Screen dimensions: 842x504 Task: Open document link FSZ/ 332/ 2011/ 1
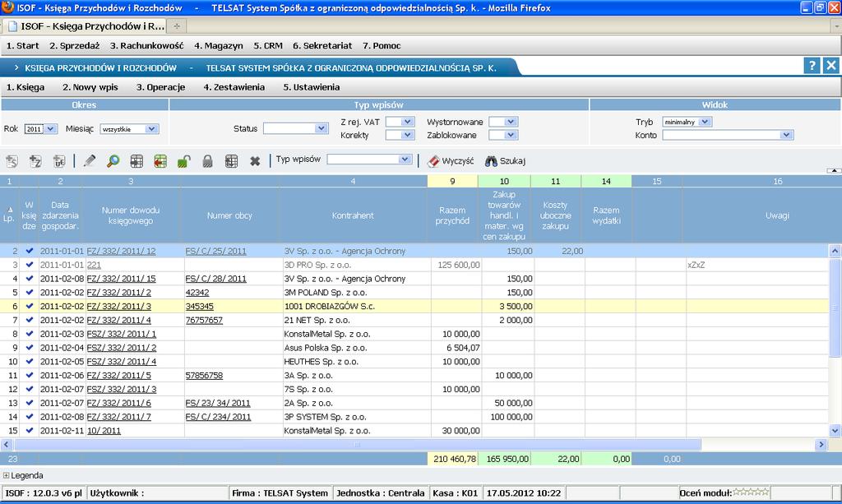pos(122,334)
